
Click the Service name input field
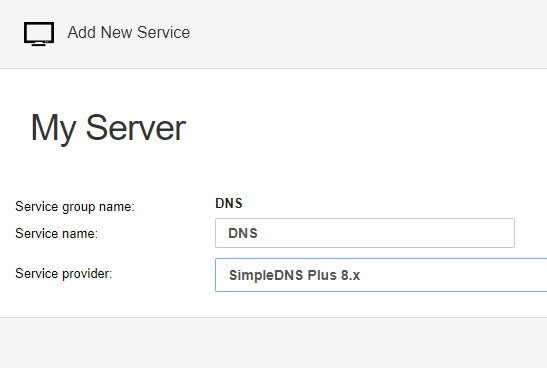tap(365, 233)
